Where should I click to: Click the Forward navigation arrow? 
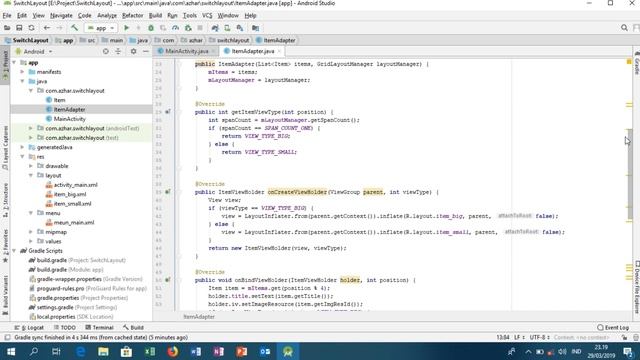pos(59,28)
